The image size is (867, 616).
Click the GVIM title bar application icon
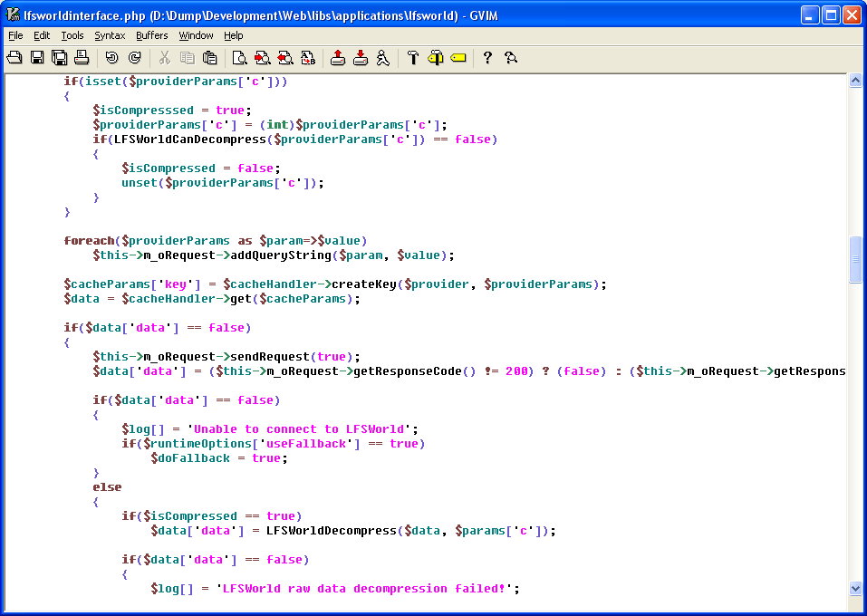[14, 14]
